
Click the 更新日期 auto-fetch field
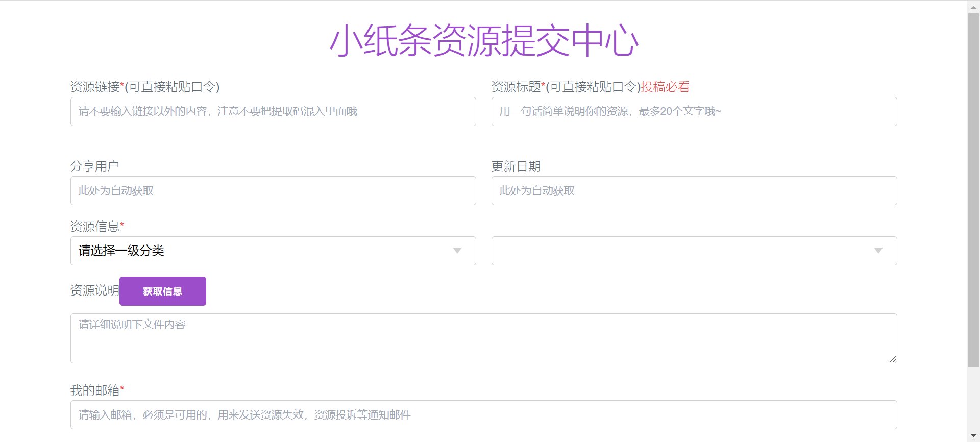click(x=694, y=191)
